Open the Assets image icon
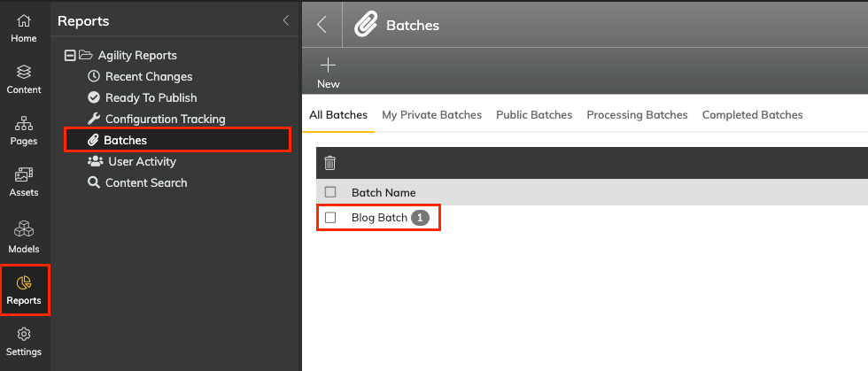868x371 pixels. tap(24, 175)
